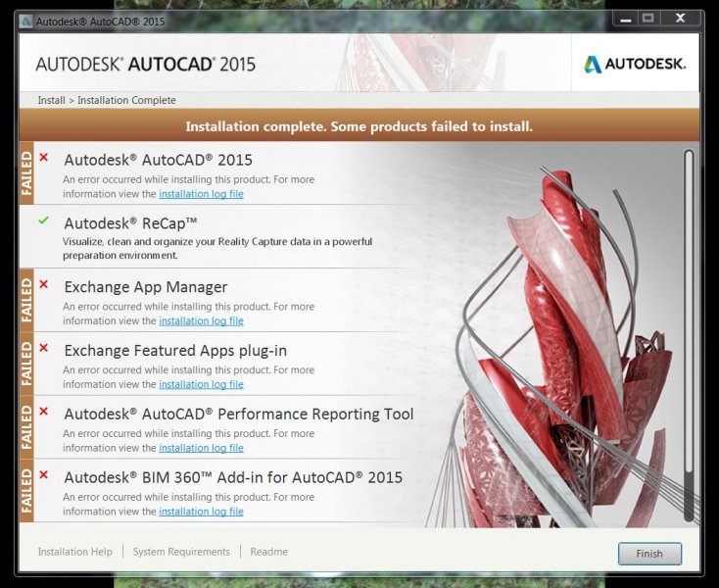Click the green checkmark beside Autodesk ReCap
The image size is (719, 588).
(x=43, y=220)
